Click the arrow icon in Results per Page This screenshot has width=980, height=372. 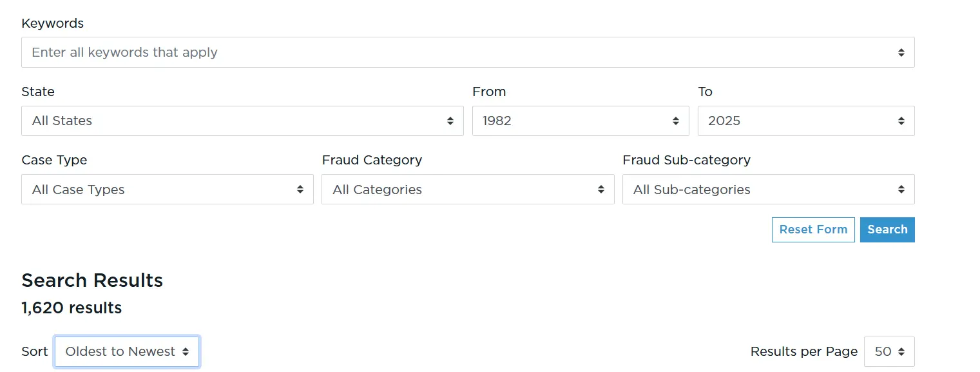point(901,352)
